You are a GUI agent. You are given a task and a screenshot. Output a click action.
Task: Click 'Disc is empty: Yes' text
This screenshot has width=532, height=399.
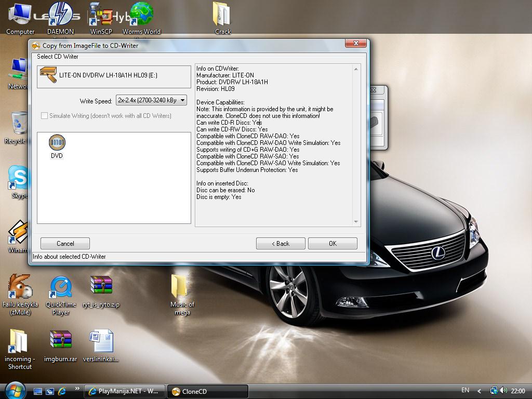(x=219, y=197)
